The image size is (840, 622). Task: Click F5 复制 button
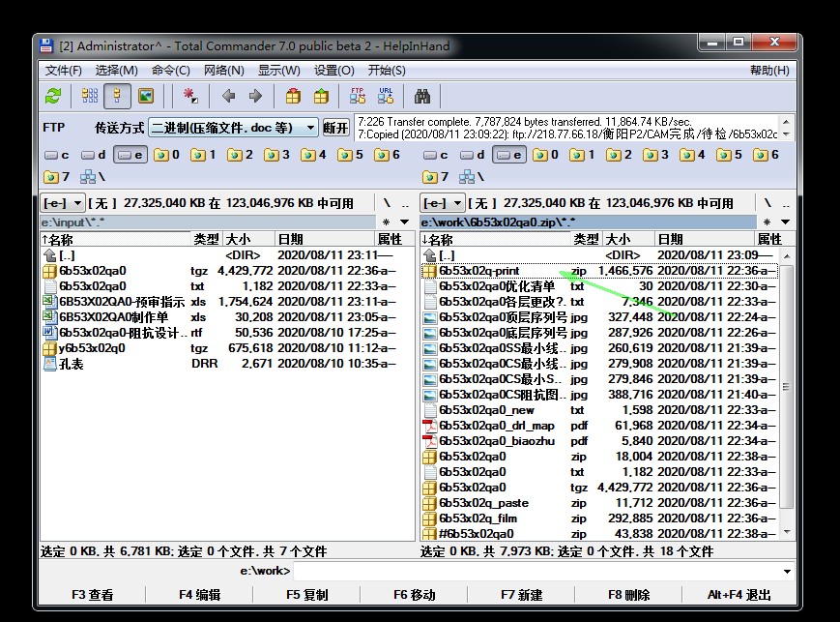tap(306, 595)
